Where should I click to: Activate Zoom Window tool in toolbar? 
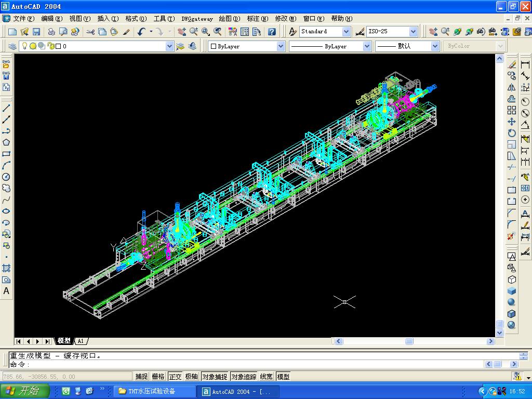[206, 32]
